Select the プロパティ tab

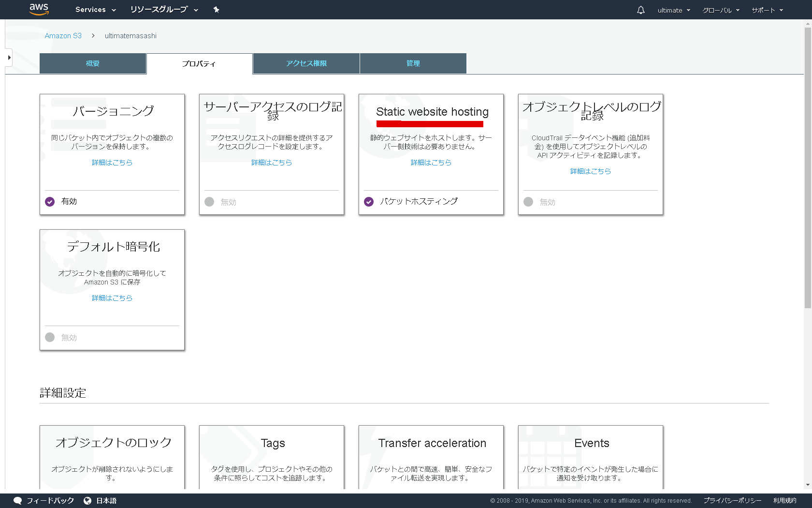[x=199, y=63]
